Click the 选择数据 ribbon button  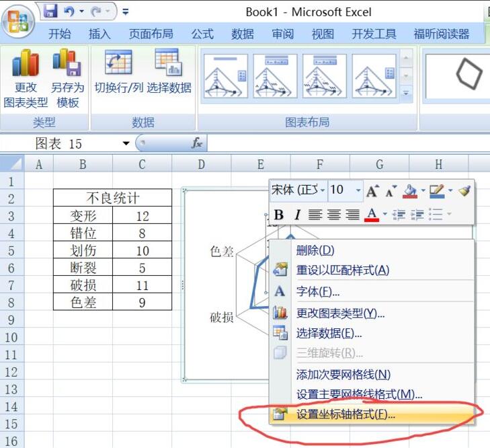point(169,71)
